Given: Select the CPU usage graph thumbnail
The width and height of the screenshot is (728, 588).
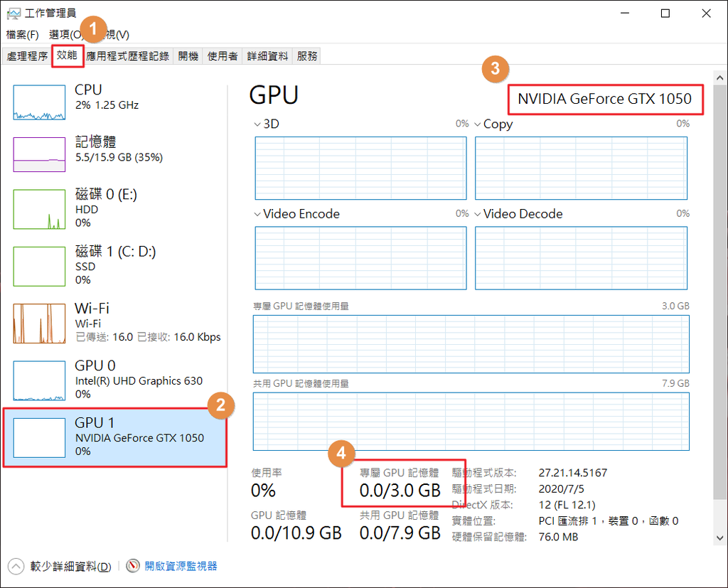Looking at the screenshot, I should [x=39, y=102].
